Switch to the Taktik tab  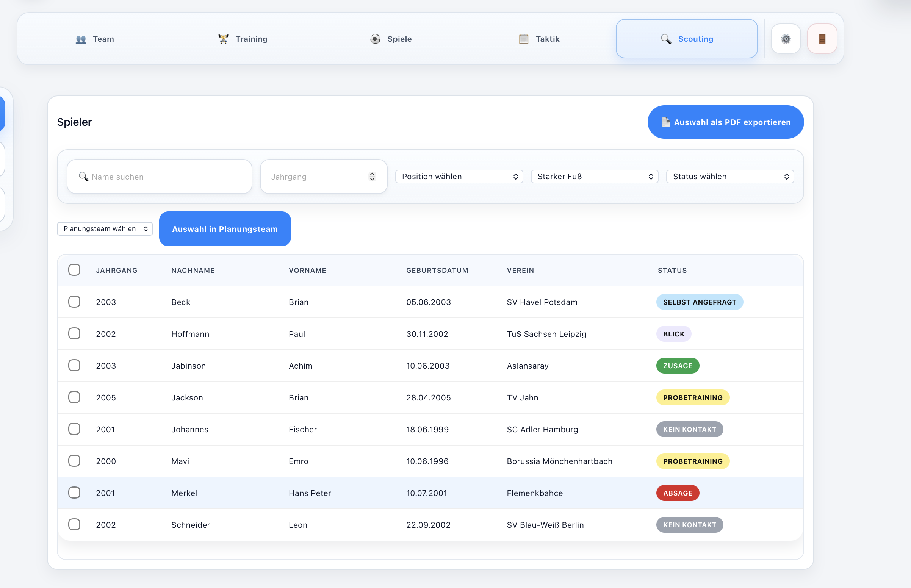click(x=539, y=39)
